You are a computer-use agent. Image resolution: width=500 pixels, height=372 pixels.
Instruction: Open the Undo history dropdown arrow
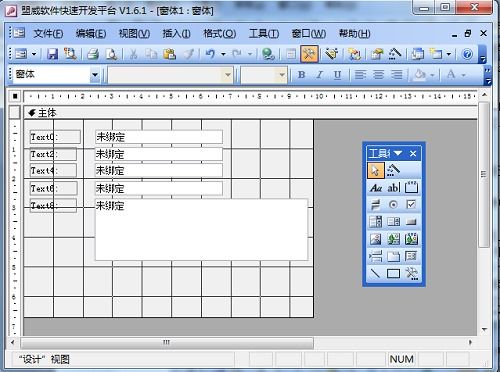point(223,54)
